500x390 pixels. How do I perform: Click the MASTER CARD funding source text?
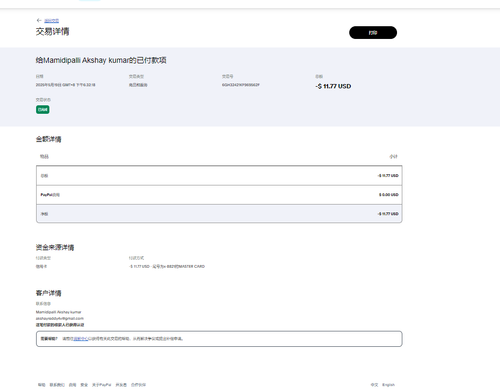(167, 266)
